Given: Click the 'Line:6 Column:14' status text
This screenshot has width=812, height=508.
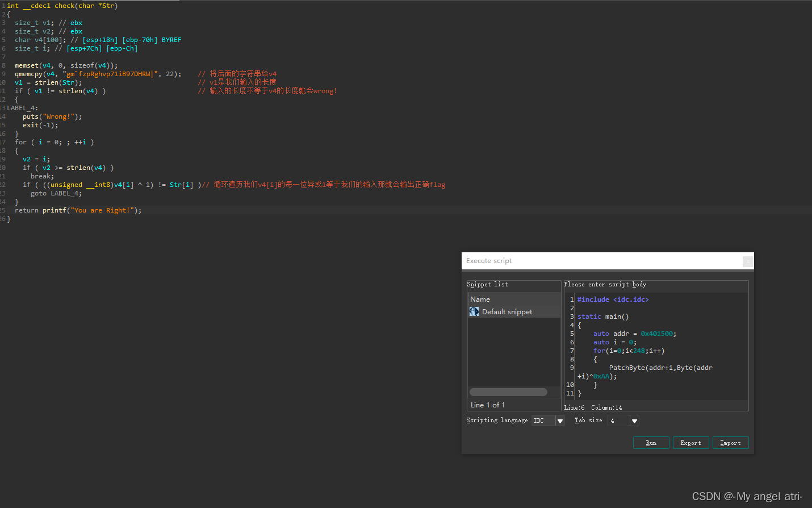Looking at the screenshot, I should tap(593, 407).
